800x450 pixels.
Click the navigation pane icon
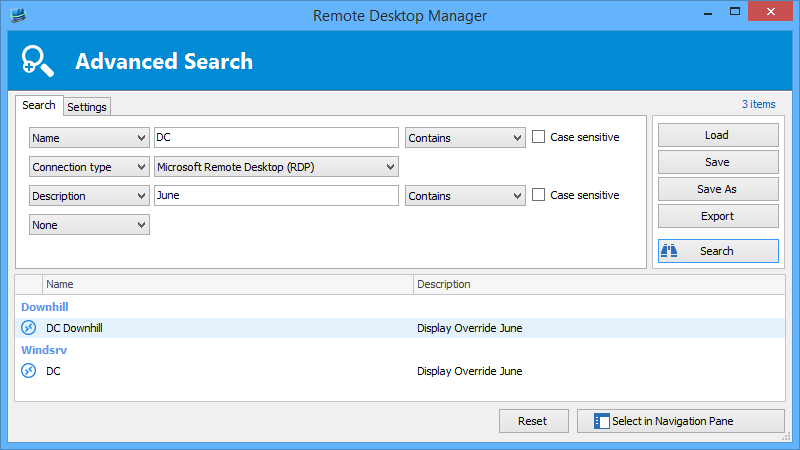pos(602,421)
